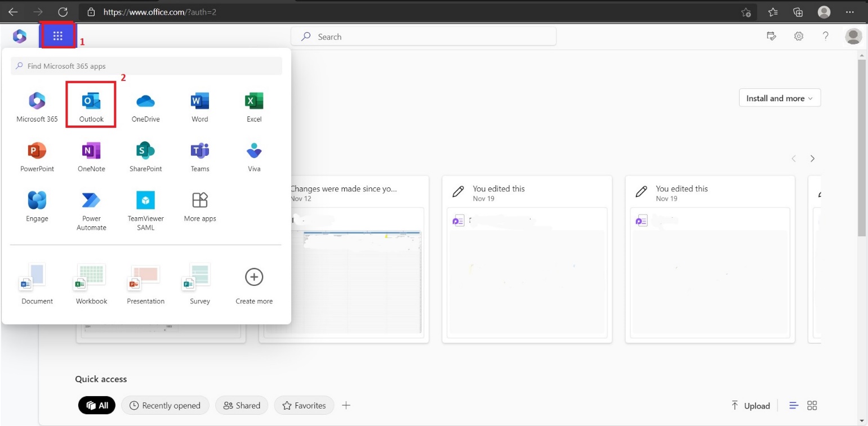Image resolution: width=868 pixels, height=426 pixels.
Task: Show next recommended files
Action: click(x=812, y=159)
